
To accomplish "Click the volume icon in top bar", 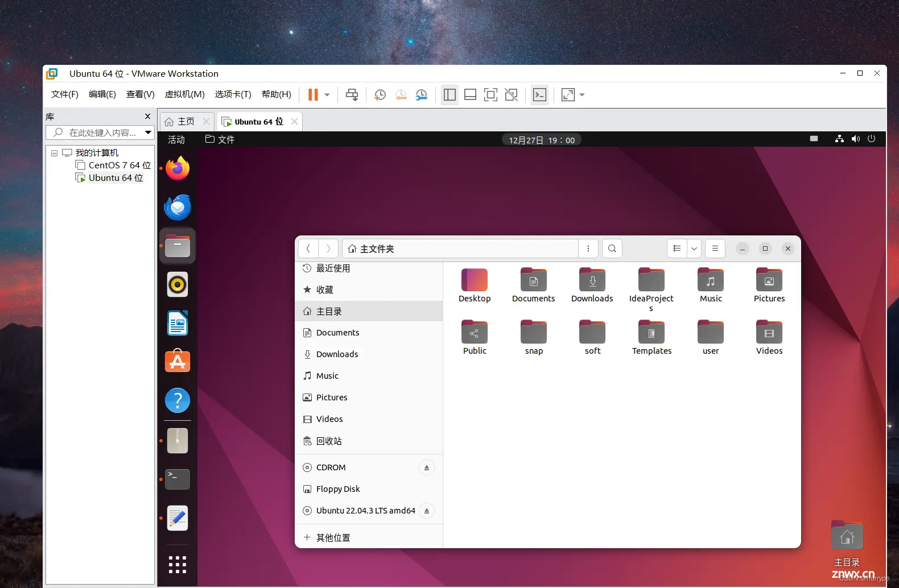I will (x=855, y=139).
